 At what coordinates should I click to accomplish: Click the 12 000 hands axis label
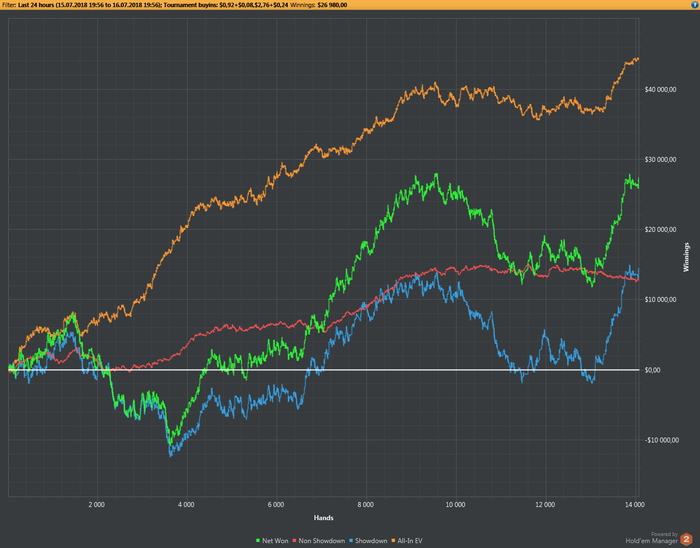[545, 505]
